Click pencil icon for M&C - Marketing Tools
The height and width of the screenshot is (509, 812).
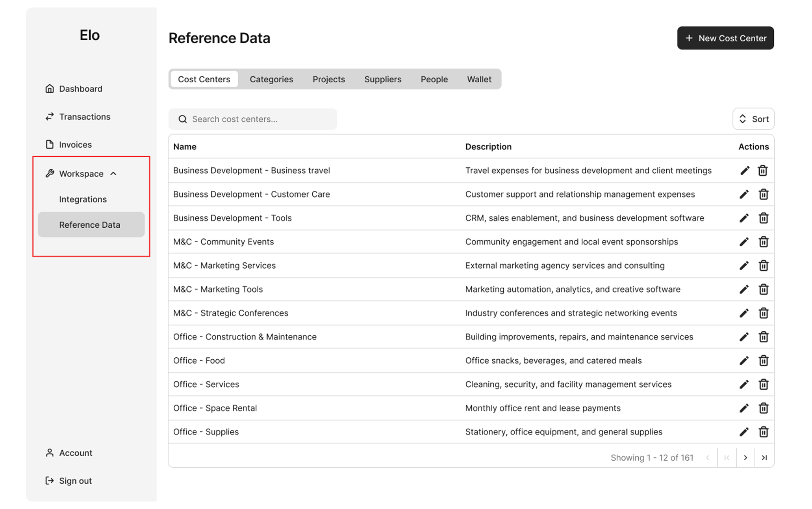pos(744,289)
